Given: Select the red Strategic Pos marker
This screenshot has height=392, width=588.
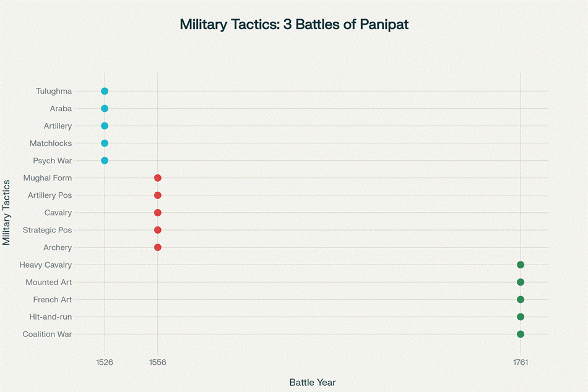Looking at the screenshot, I should [x=158, y=230].
